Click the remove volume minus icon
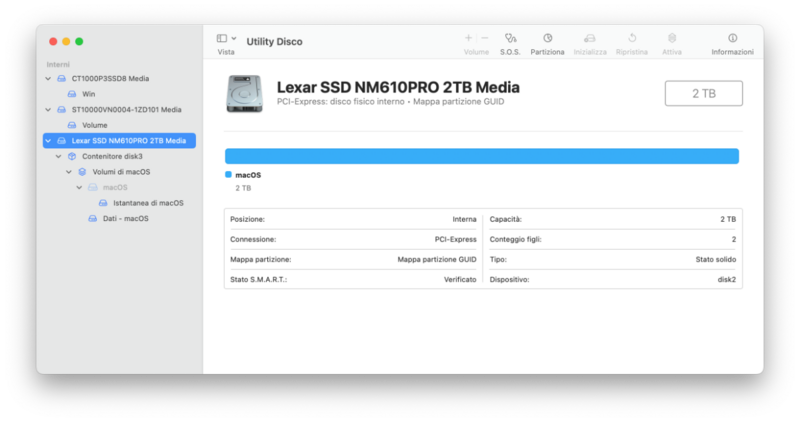800x422 pixels. click(485, 38)
